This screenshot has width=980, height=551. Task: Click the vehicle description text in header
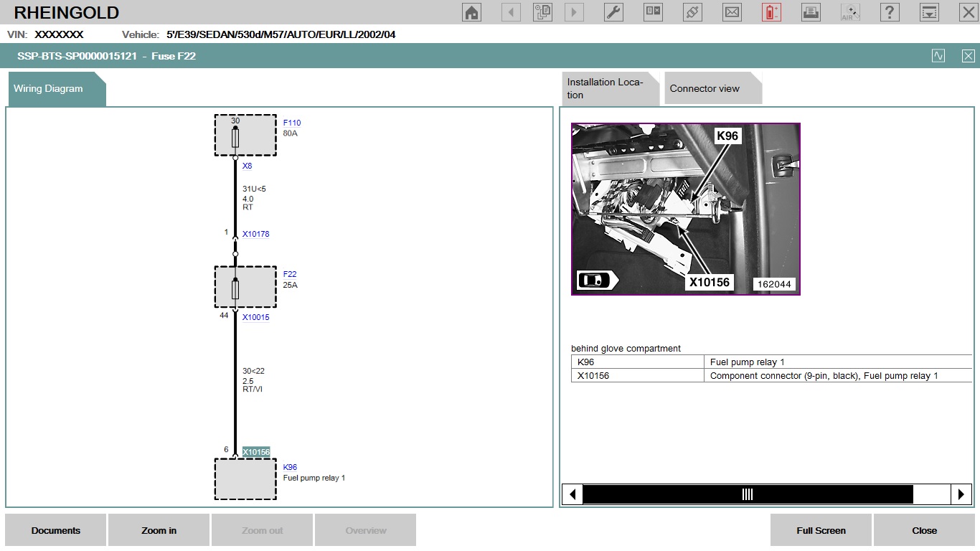[x=281, y=34]
